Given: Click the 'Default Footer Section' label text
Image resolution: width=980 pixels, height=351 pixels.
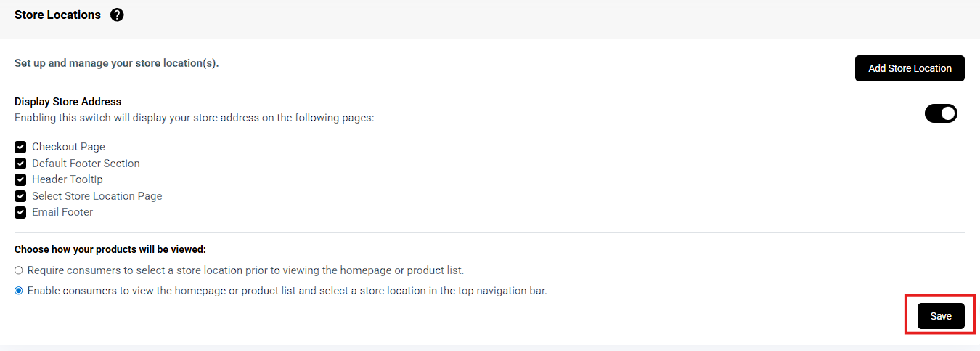Looking at the screenshot, I should tap(86, 164).
